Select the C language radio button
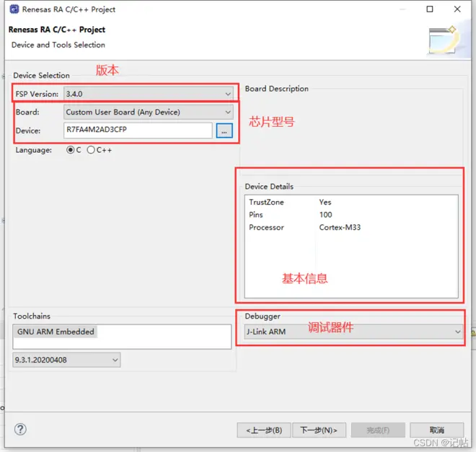The height and width of the screenshot is (452, 476). point(70,150)
